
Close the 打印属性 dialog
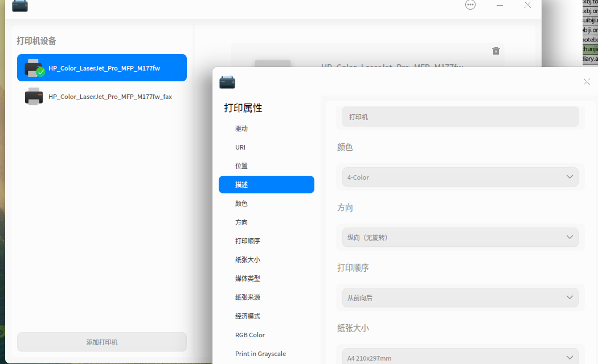(x=587, y=82)
